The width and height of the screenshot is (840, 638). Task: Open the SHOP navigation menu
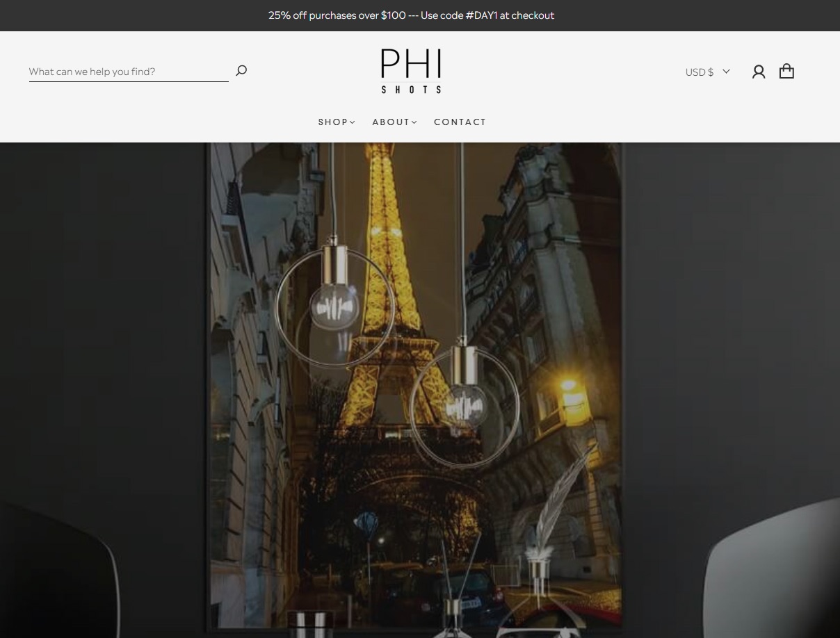coord(333,122)
